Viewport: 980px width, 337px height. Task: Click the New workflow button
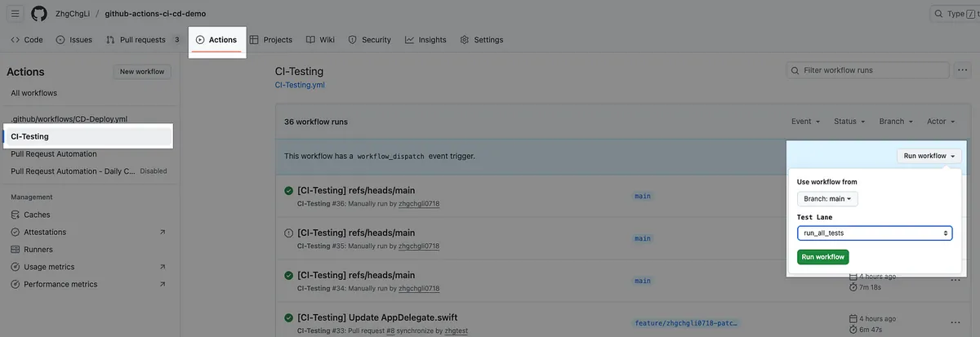(x=142, y=72)
